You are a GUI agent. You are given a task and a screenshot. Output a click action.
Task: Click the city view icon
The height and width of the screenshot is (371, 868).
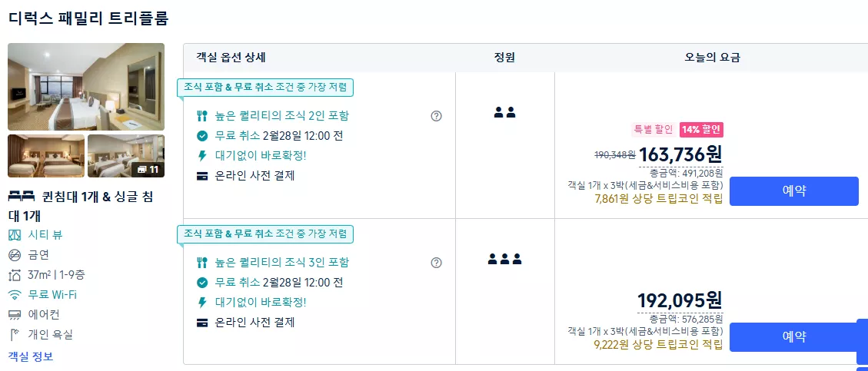(15, 235)
